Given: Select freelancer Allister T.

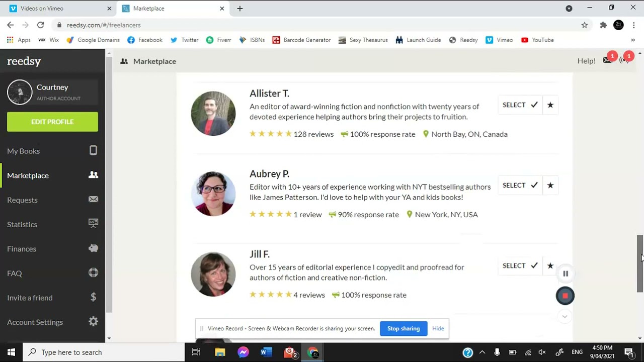Looking at the screenshot, I should coord(520,105).
